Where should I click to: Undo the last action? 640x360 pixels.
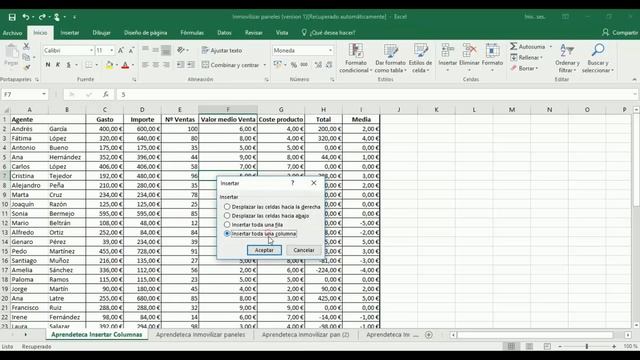point(26,17)
